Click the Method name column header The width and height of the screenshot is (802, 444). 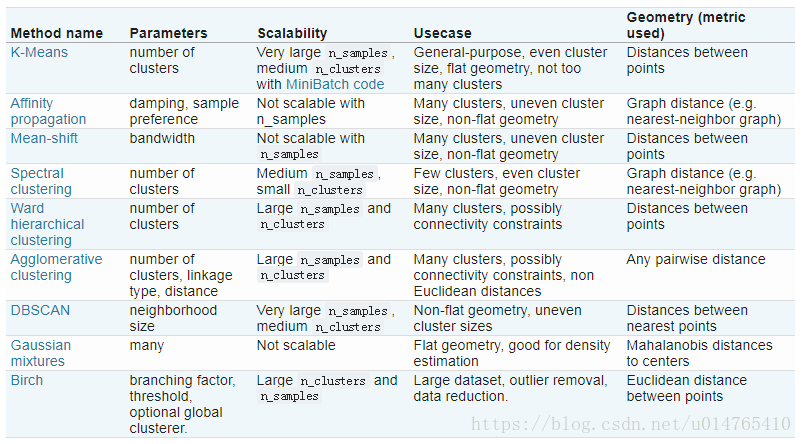pyautogui.click(x=57, y=33)
